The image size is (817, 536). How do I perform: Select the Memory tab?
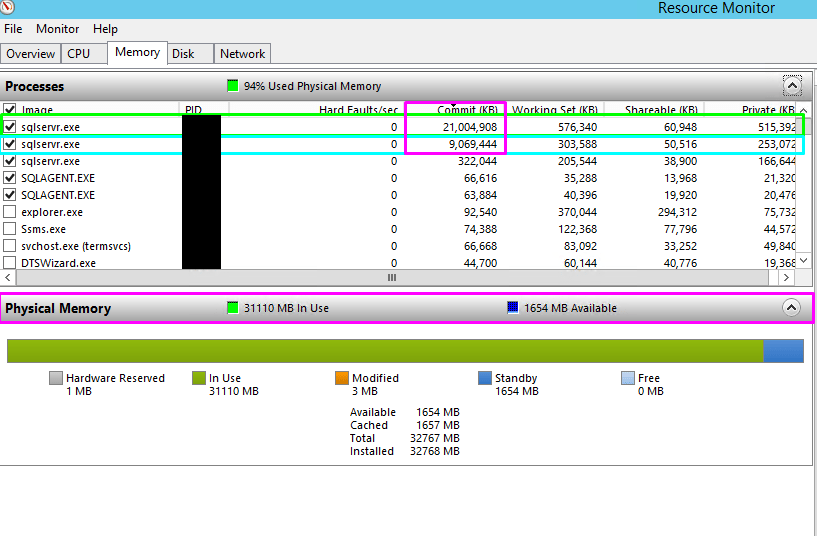(x=138, y=52)
